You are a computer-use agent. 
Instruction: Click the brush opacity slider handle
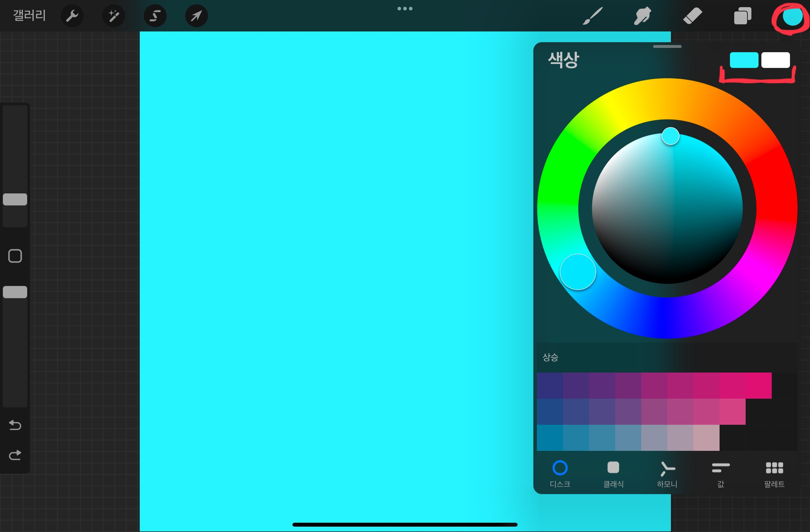point(15,292)
